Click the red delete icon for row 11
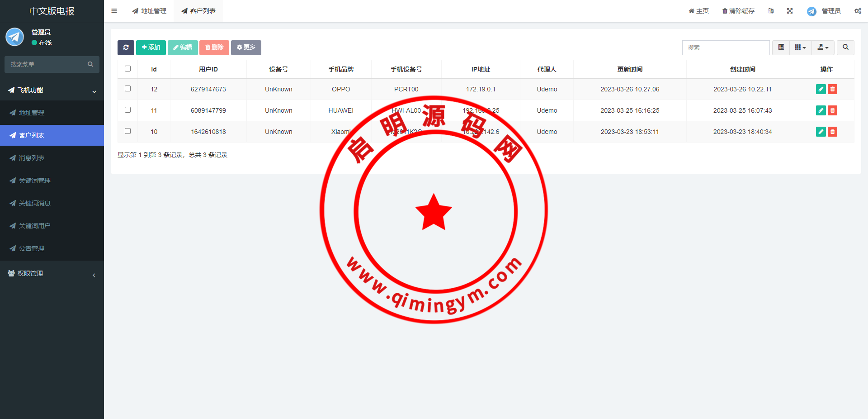The height and width of the screenshot is (419, 868). 832,110
